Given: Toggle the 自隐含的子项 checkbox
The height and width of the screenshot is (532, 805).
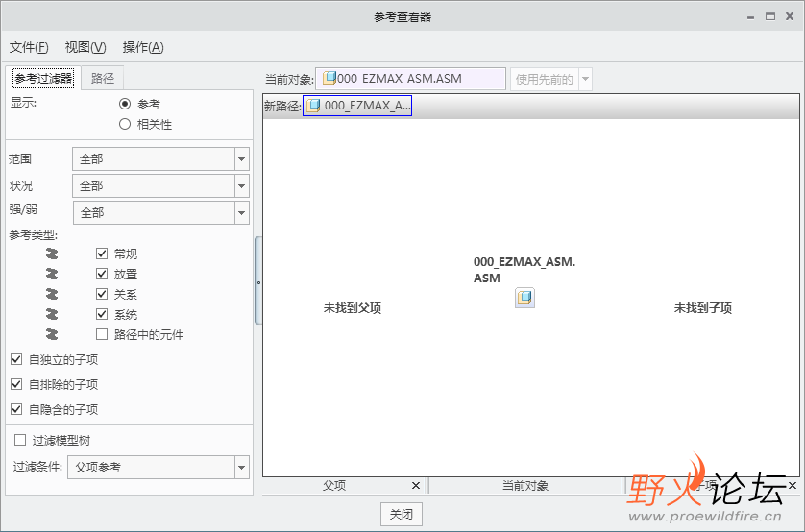Looking at the screenshot, I should (16, 409).
